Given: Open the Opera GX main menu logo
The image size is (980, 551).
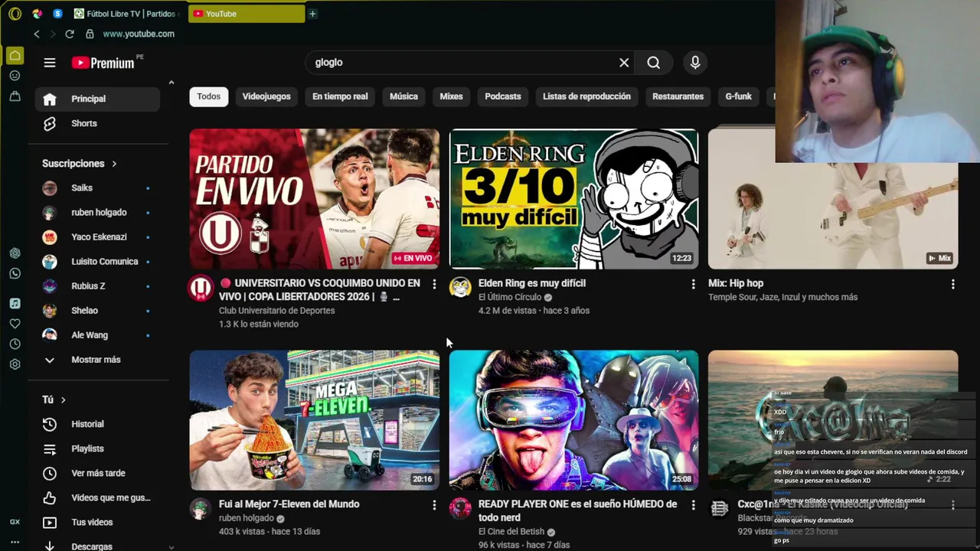Looking at the screenshot, I should click(x=15, y=14).
